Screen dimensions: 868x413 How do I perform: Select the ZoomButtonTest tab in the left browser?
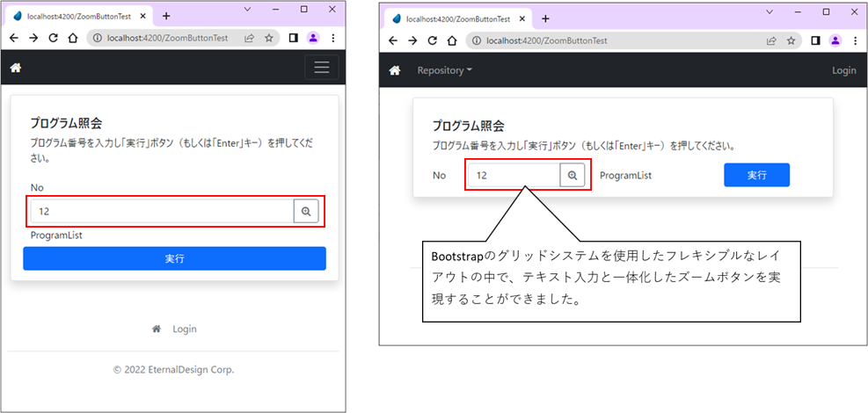[x=79, y=16]
